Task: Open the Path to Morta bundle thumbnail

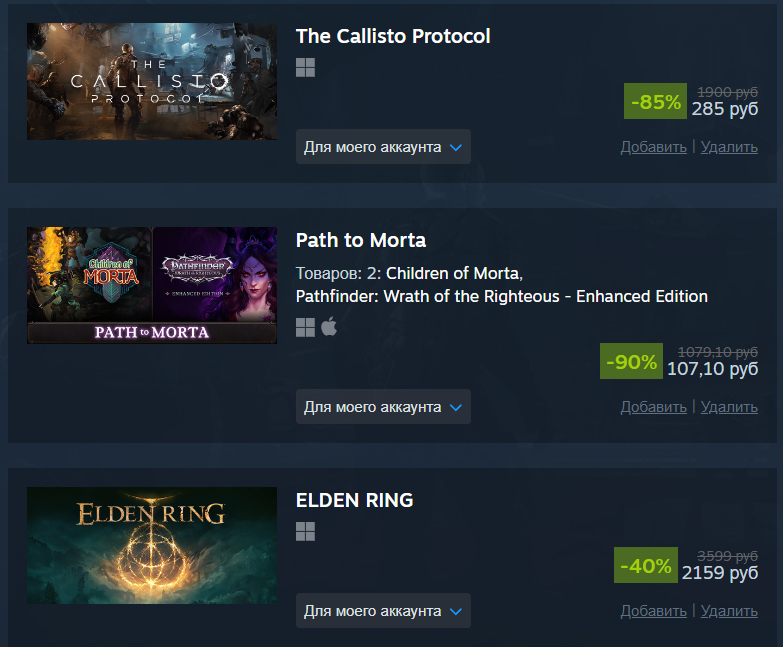Action: [x=152, y=286]
